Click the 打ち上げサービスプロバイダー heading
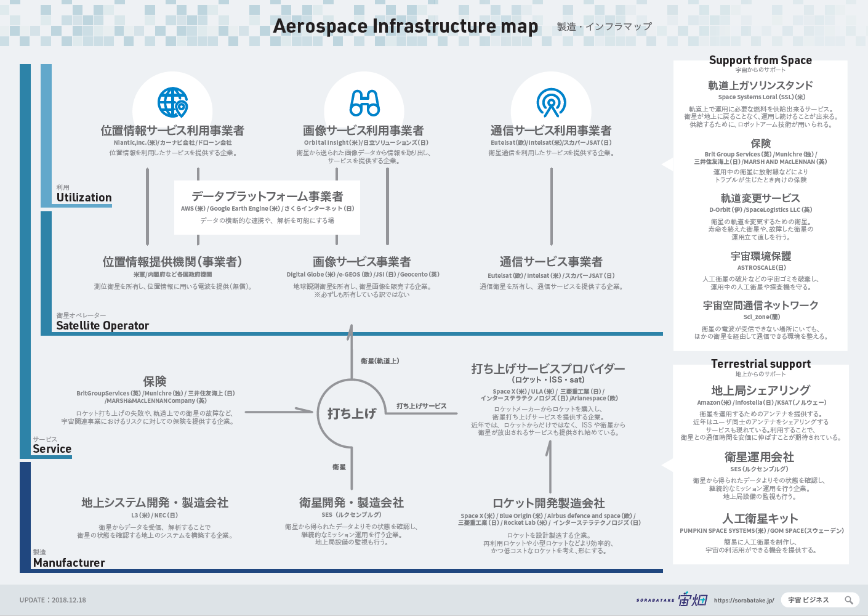This screenshot has width=868, height=616. tap(548, 368)
